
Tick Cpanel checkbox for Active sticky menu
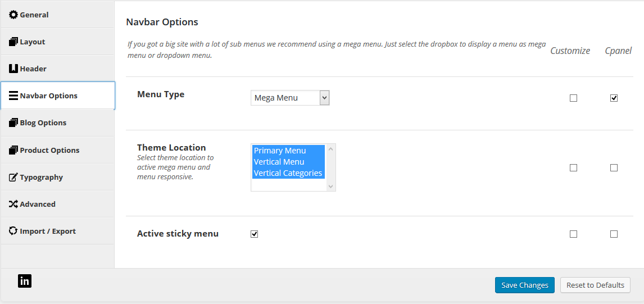coord(614,234)
